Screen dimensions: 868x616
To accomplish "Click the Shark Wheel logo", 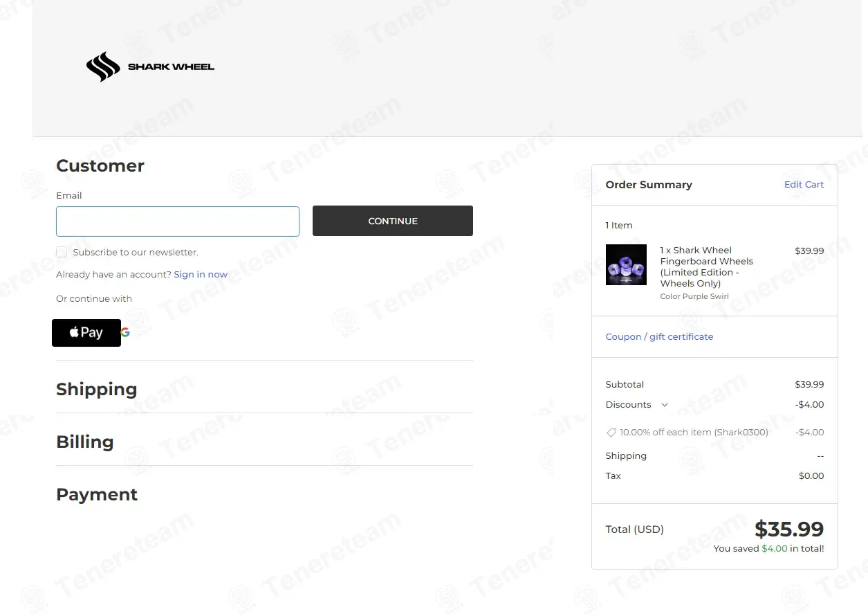I will (x=150, y=67).
